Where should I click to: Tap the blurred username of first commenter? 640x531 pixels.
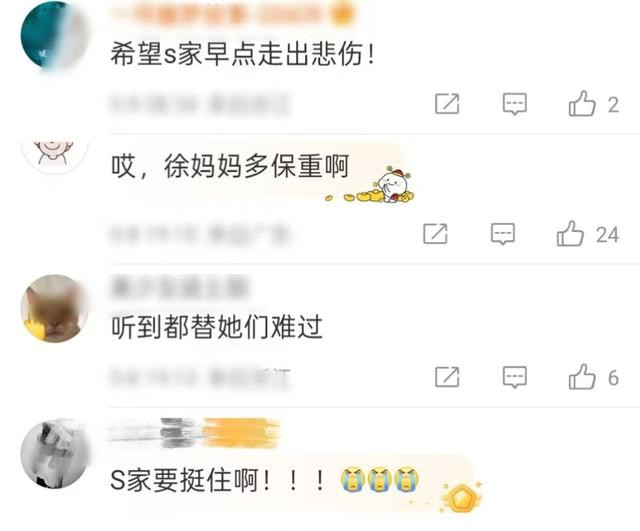[x=233, y=14]
